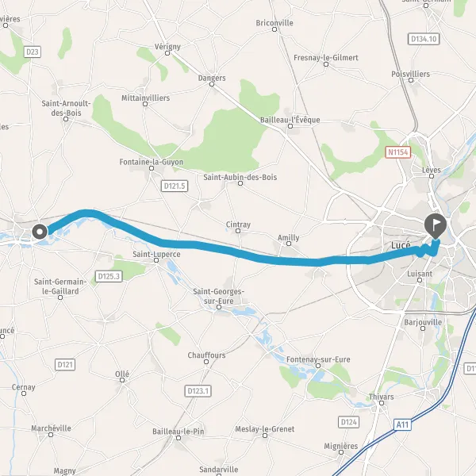Select the Lucé city label

point(401,244)
